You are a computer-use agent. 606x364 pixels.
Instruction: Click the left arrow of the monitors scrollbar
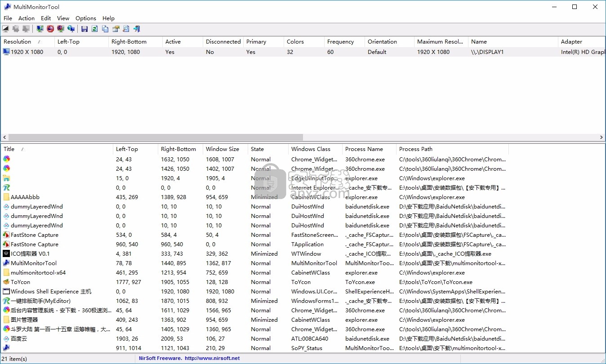(x=4, y=137)
